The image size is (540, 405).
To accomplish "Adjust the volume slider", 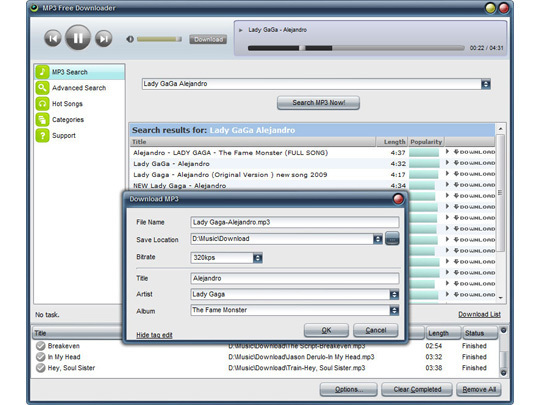I will tap(159, 39).
